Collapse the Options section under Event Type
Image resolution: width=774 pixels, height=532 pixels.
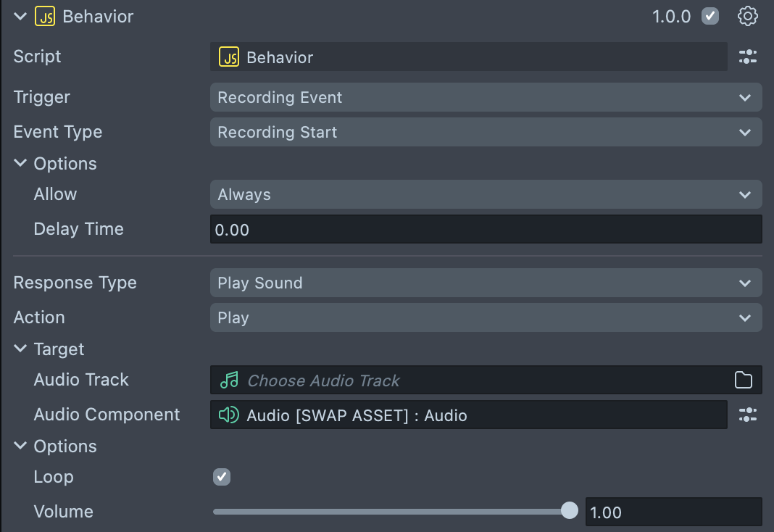(x=20, y=164)
